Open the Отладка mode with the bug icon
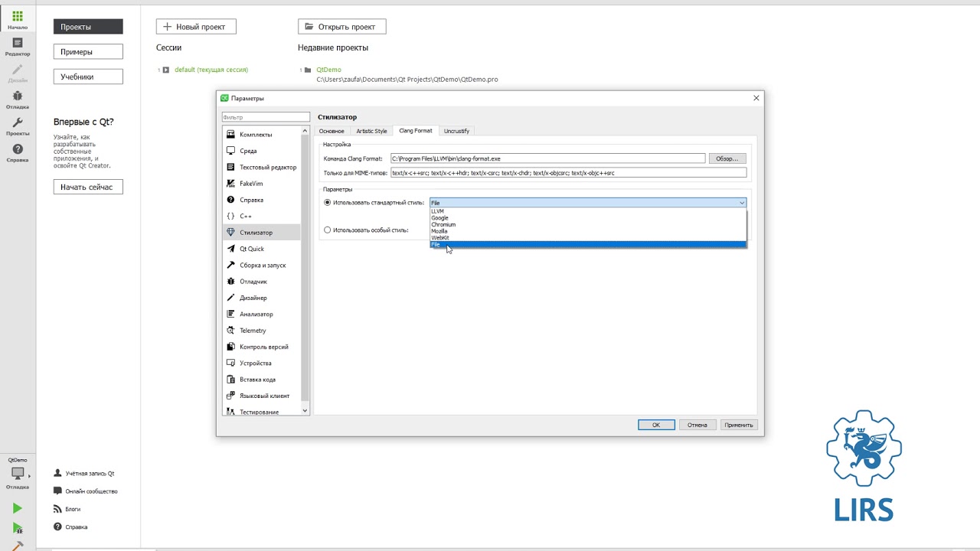The image size is (980, 551). pos(17,99)
